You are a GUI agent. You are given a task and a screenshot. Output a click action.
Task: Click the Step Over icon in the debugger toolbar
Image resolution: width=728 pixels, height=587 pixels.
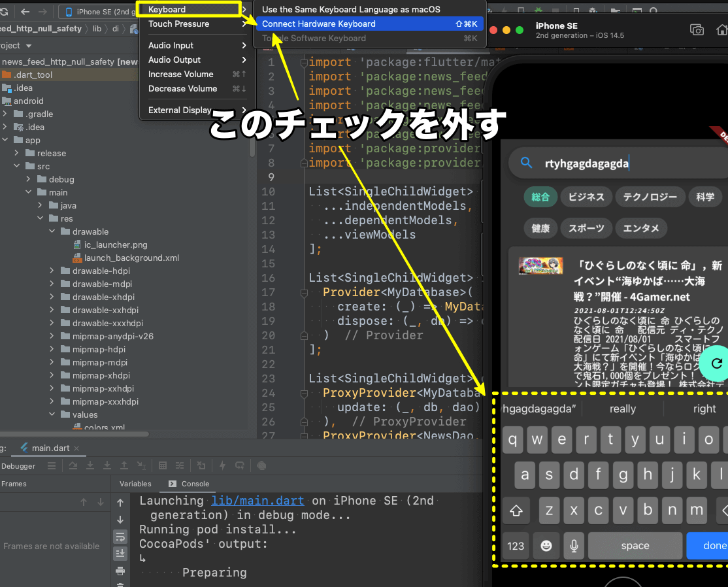point(73,465)
